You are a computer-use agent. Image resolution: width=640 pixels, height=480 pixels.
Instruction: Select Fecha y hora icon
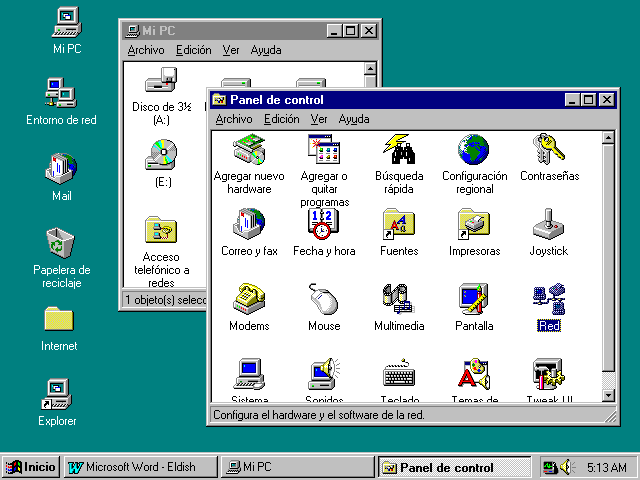click(324, 224)
